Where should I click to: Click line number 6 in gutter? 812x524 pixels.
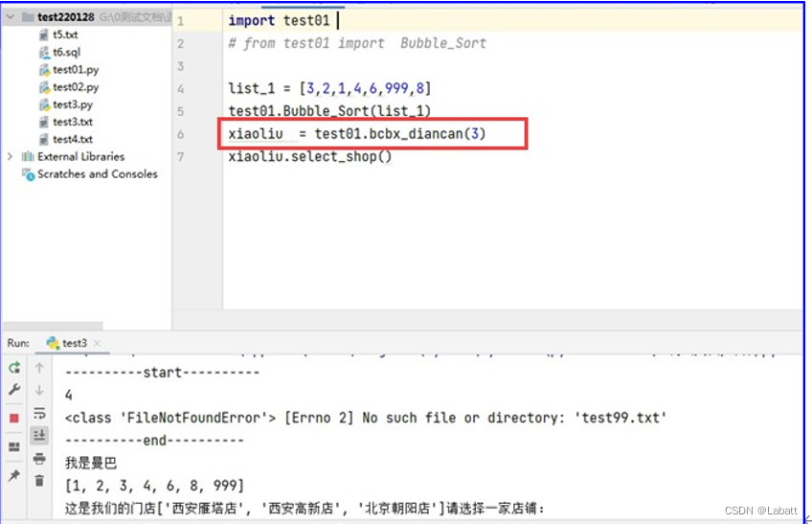180,134
